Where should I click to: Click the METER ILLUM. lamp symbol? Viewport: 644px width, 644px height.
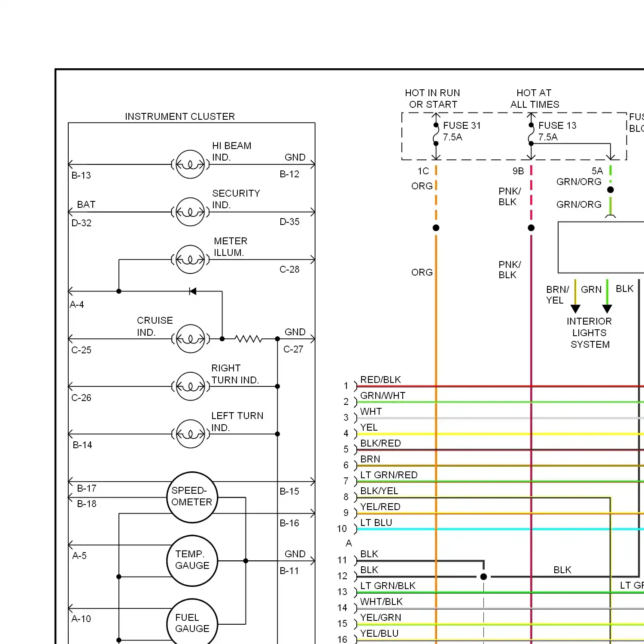pos(190,259)
